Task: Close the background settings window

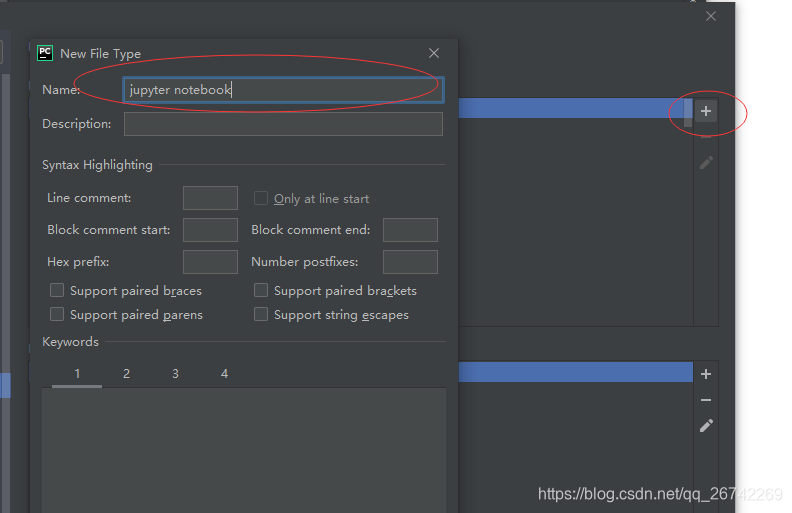Action: (x=711, y=16)
